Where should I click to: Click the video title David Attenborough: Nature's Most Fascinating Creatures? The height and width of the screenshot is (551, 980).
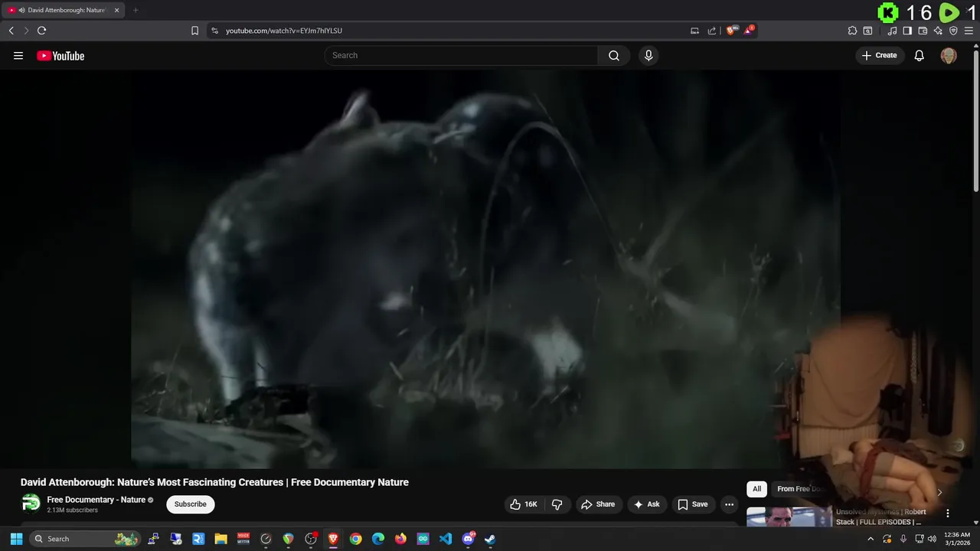pos(214,482)
